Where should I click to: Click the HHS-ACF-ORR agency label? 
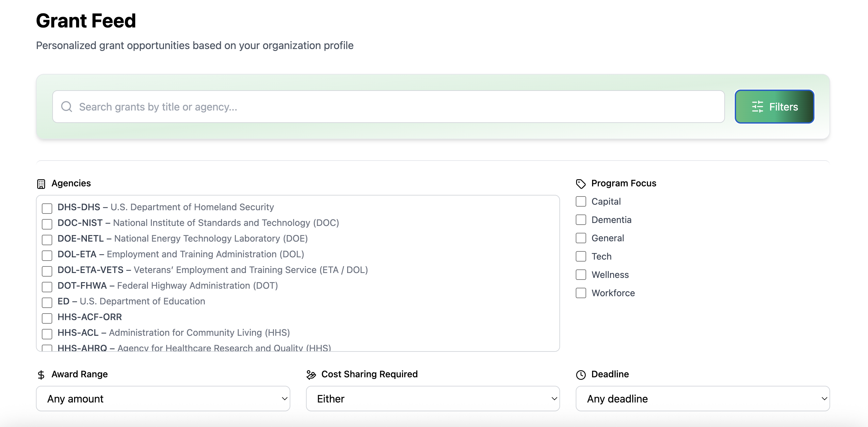coord(89,317)
